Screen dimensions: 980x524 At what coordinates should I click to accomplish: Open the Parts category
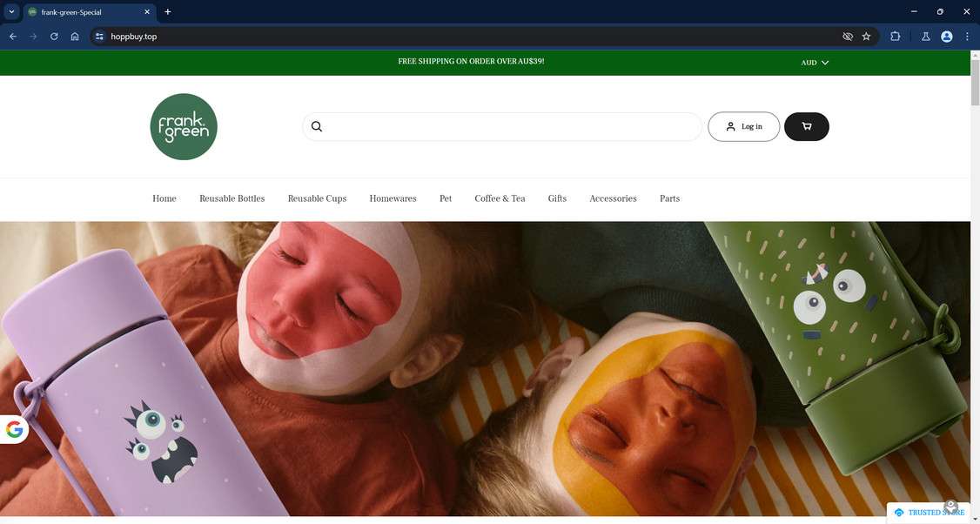(669, 198)
